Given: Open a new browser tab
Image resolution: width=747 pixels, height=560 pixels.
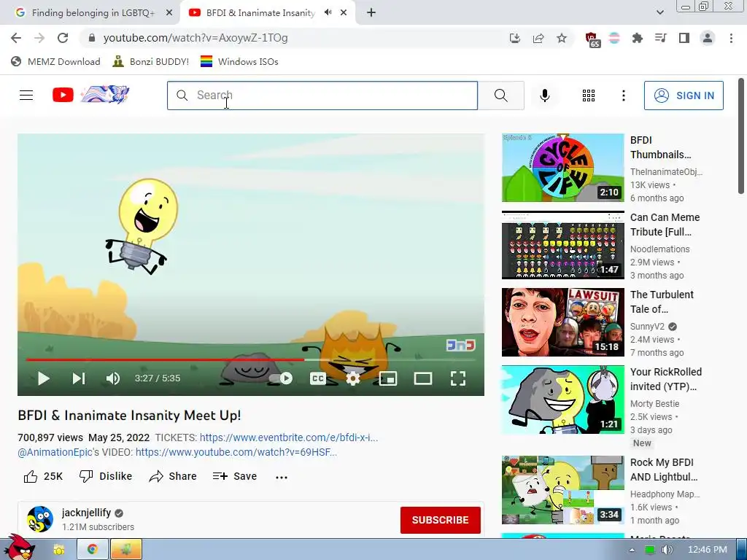Looking at the screenshot, I should coord(371,13).
